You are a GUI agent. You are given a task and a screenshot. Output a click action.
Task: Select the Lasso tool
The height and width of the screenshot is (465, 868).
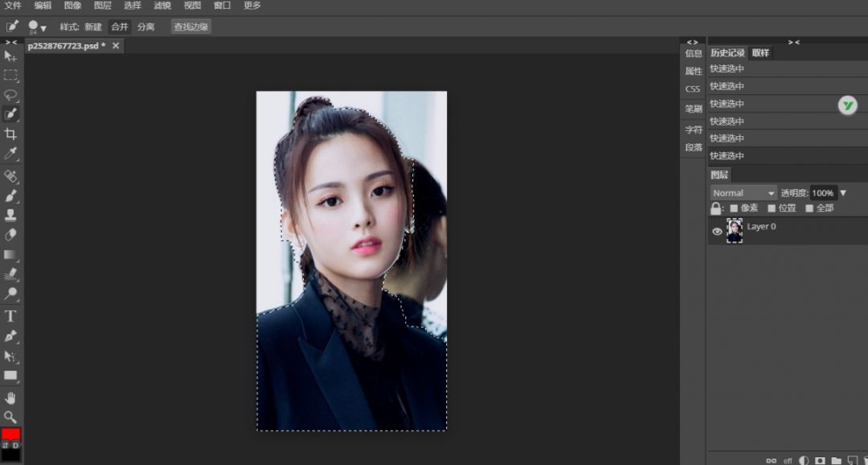(x=10, y=95)
